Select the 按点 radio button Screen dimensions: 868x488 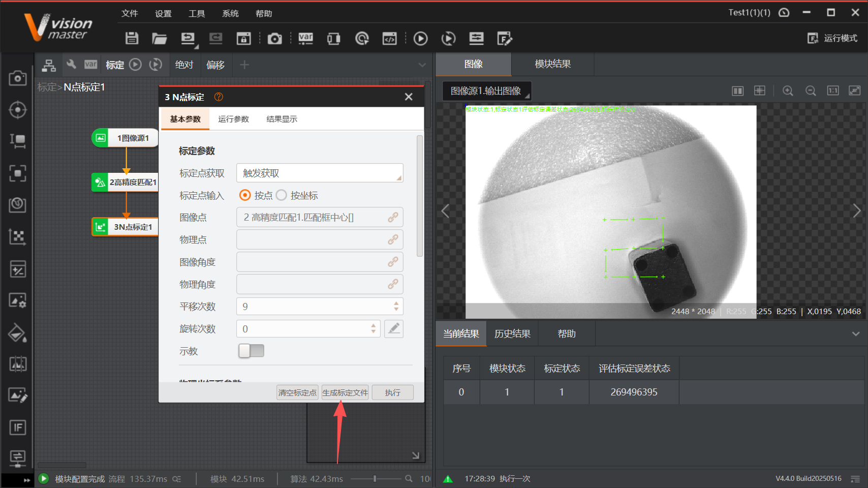pos(245,195)
